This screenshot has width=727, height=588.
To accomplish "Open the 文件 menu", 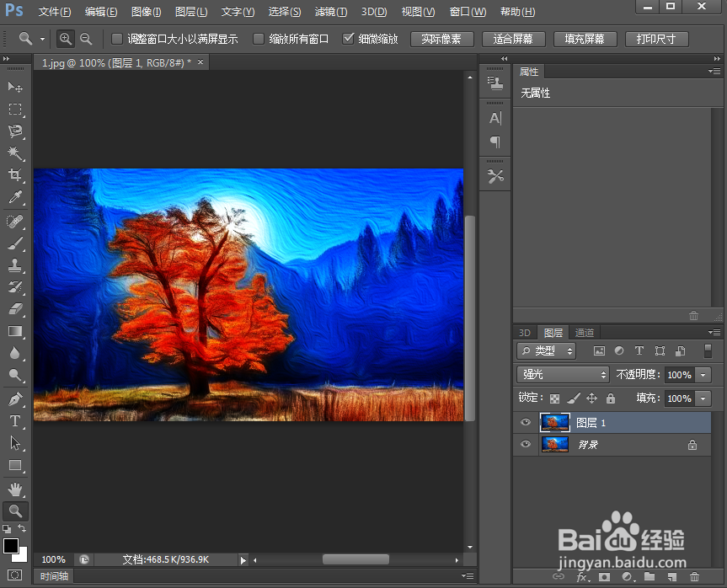I will click(55, 12).
